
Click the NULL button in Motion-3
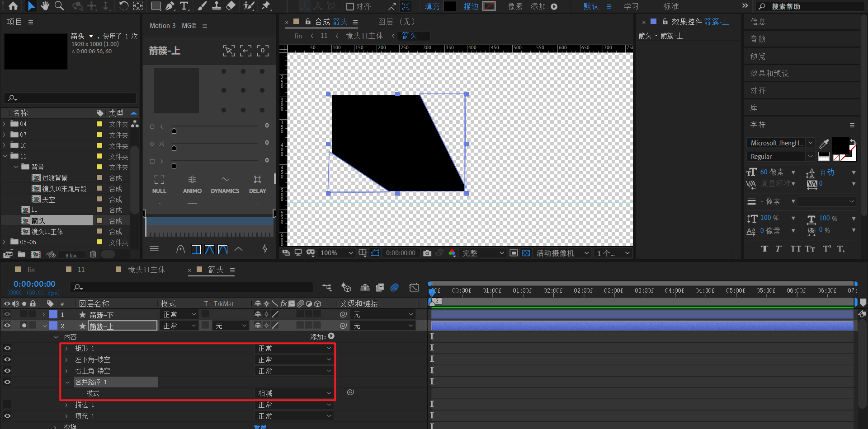tap(159, 184)
